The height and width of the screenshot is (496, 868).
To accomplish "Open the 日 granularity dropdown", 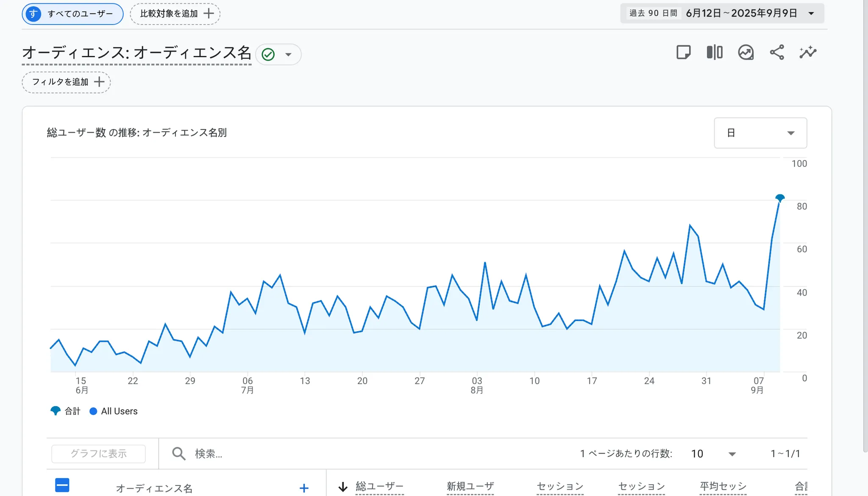I will click(x=760, y=133).
